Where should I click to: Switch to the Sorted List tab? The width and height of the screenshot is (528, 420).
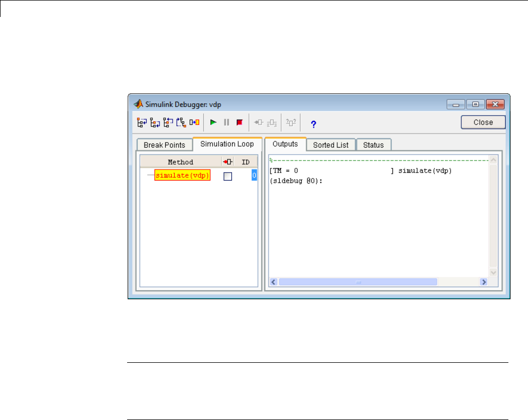coord(330,145)
